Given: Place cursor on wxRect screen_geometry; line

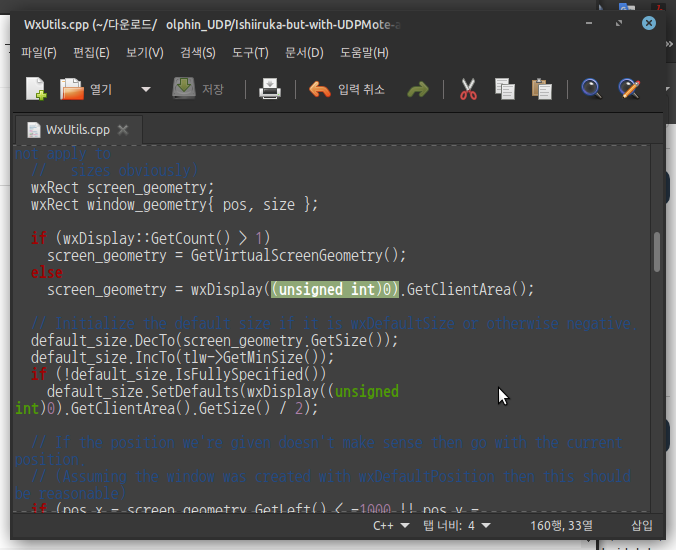Looking at the screenshot, I should point(122,188).
